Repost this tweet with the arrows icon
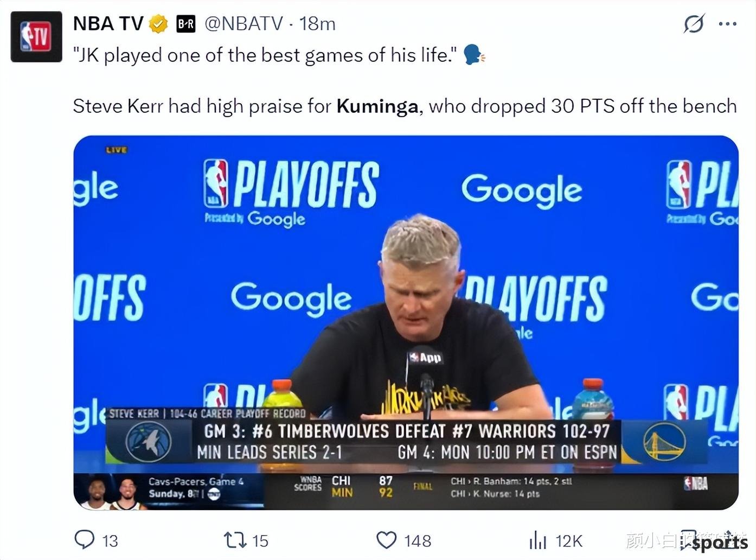 point(235,540)
